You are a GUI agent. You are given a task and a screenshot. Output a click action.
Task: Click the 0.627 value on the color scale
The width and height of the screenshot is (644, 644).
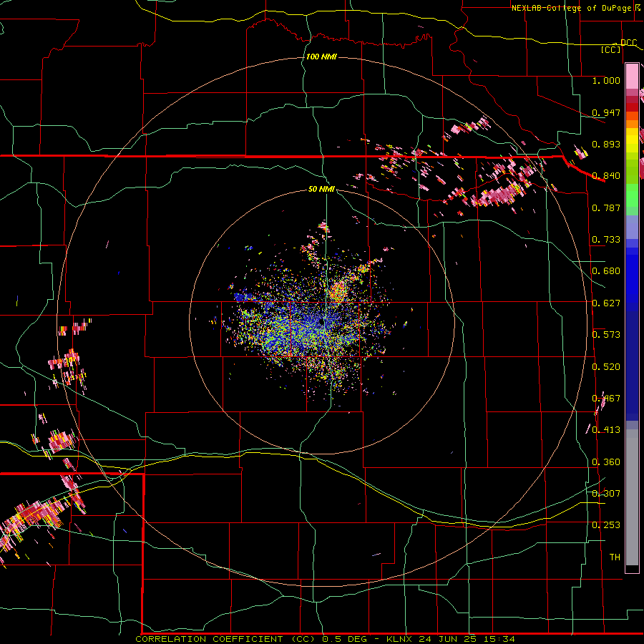coord(606,303)
